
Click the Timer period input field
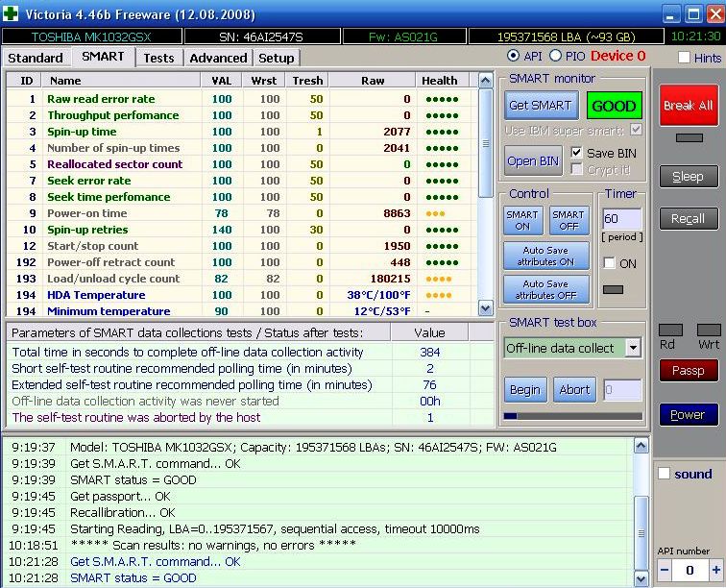pyautogui.click(x=620, y=220)
